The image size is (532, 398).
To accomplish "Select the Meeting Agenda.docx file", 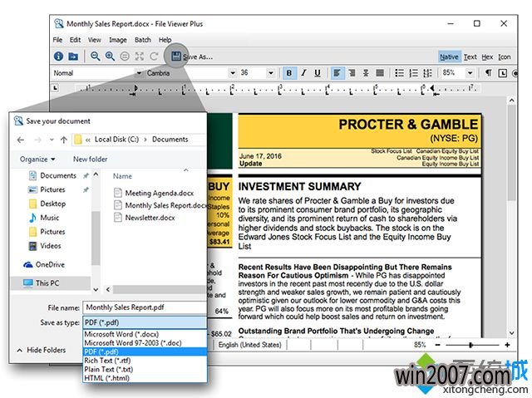I will [154, 193].
